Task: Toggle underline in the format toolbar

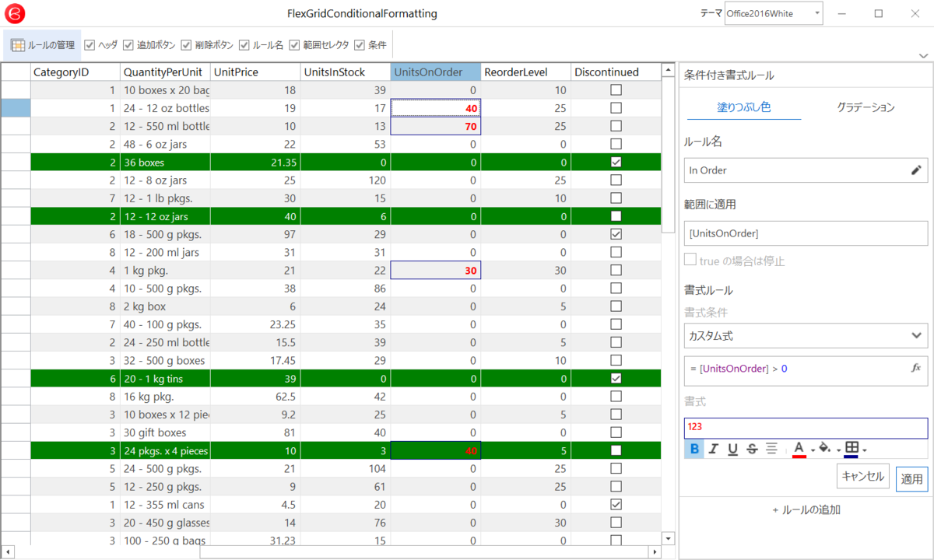Action: click(732, 449)
